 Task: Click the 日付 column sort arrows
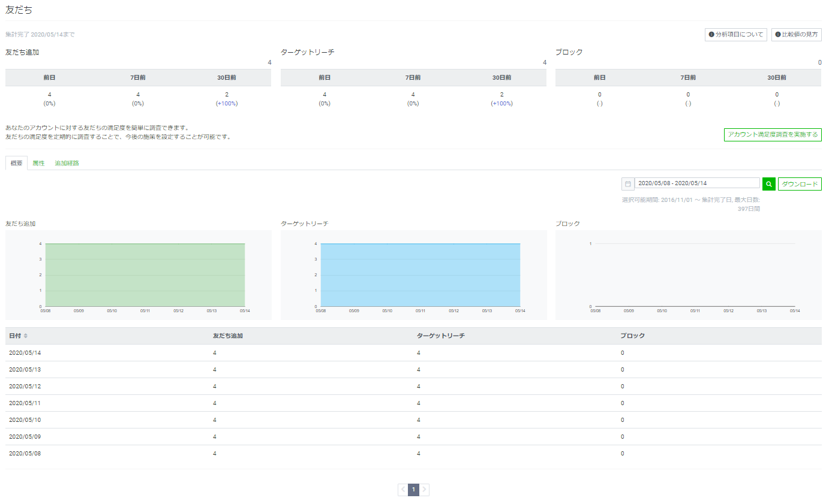pyautogui.click(x=26, y=336)
